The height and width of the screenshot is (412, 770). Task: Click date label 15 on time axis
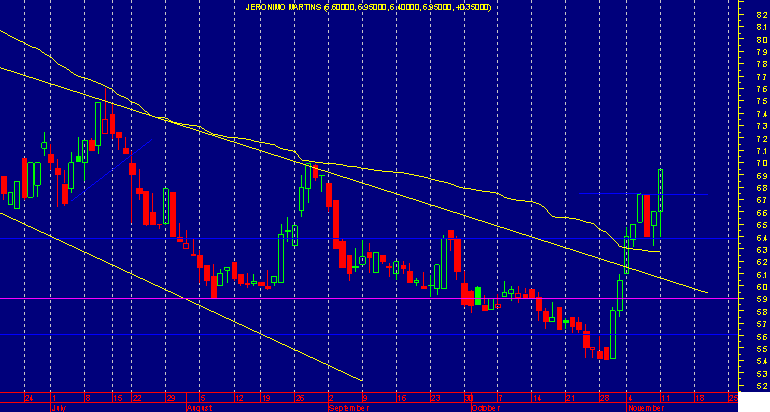117,398
